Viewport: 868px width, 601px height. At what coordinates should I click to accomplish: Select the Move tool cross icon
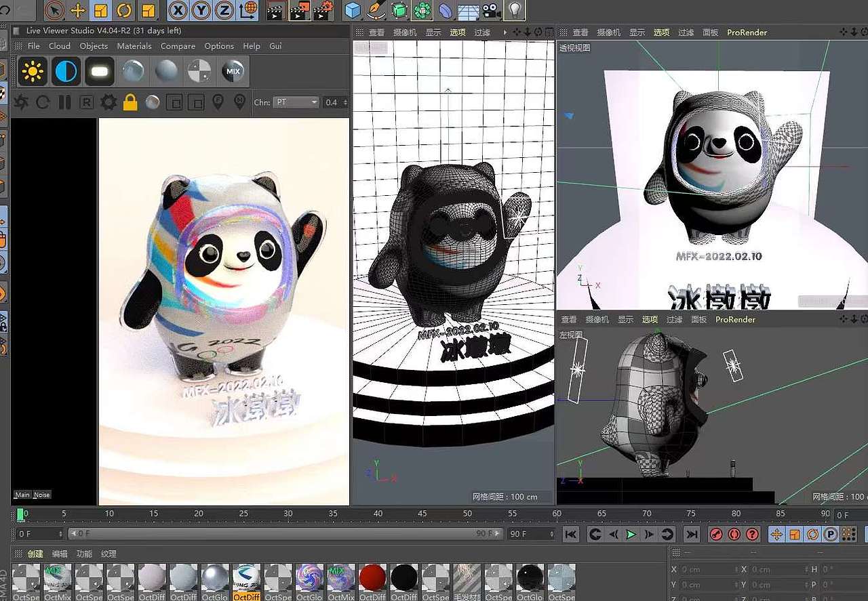pos(78,10)
